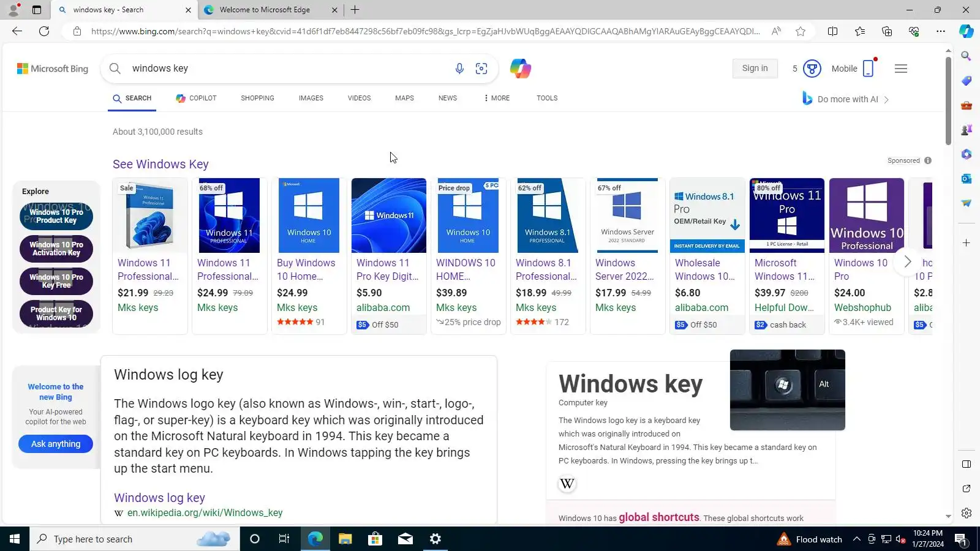Switch to the COPILOT tab
Image resolution: width=980 pixels, height=551 pixels.
point(196,98)
